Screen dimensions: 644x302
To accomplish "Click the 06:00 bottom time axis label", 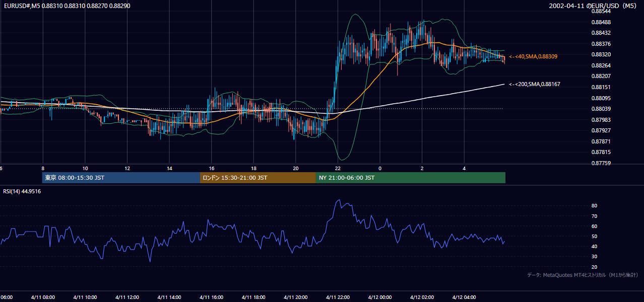I will point(6,297).
